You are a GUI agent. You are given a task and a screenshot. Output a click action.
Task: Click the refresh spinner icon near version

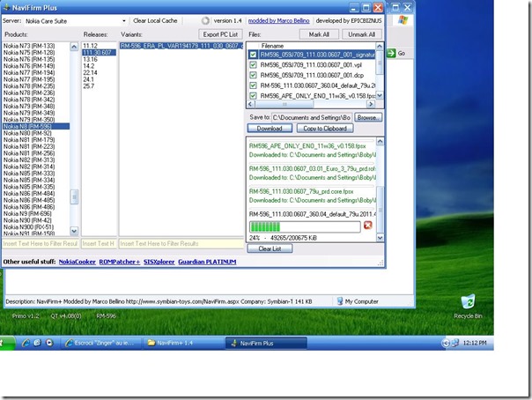coord(205,20)
